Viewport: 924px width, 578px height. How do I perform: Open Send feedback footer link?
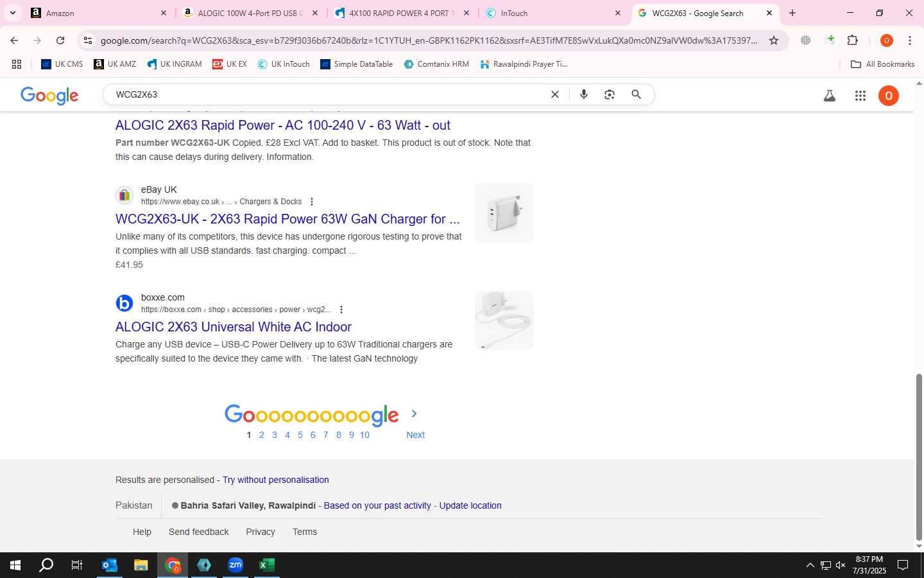198,532
